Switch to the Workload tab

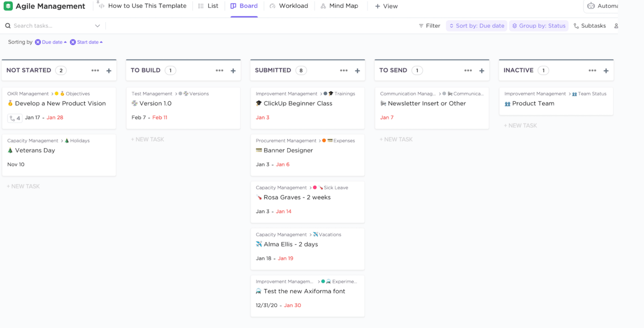[x=288, y=6]
